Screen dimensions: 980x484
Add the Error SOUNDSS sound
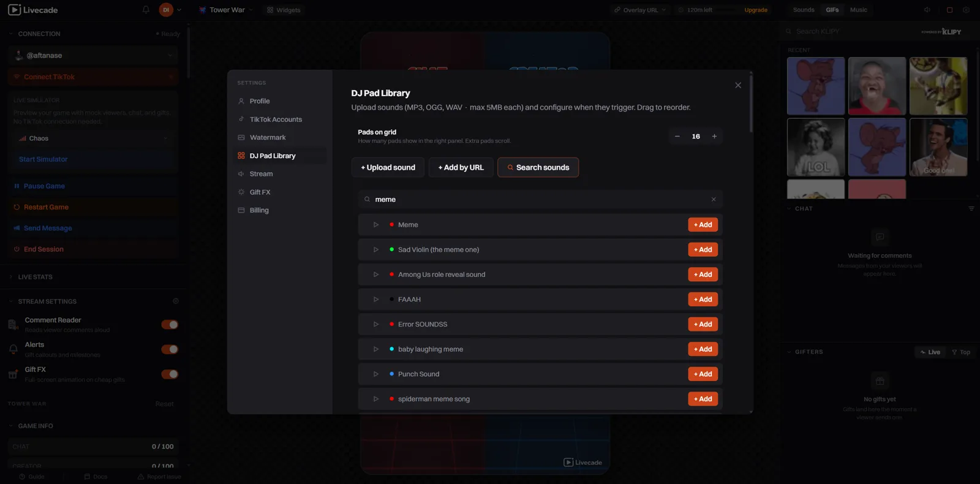point(703,325)
